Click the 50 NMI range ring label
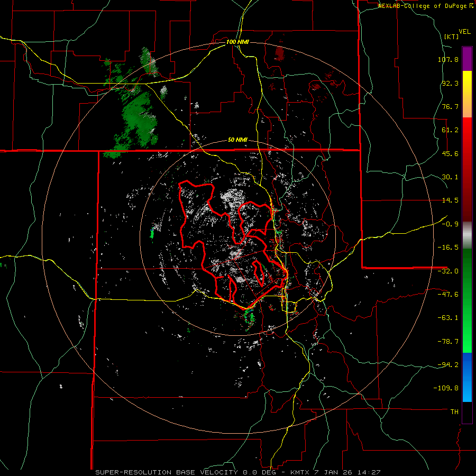This screenshot has width=476, height=476. pos(237,140)
